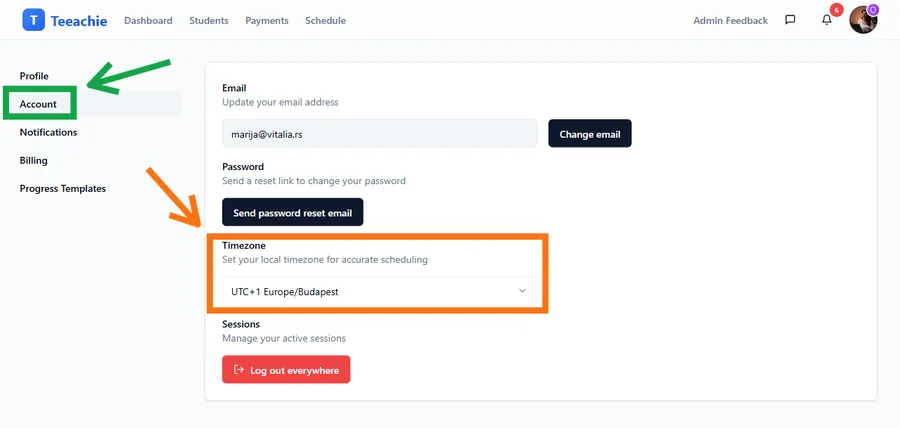Go to the Dashboard menu

tap(148, 21)
